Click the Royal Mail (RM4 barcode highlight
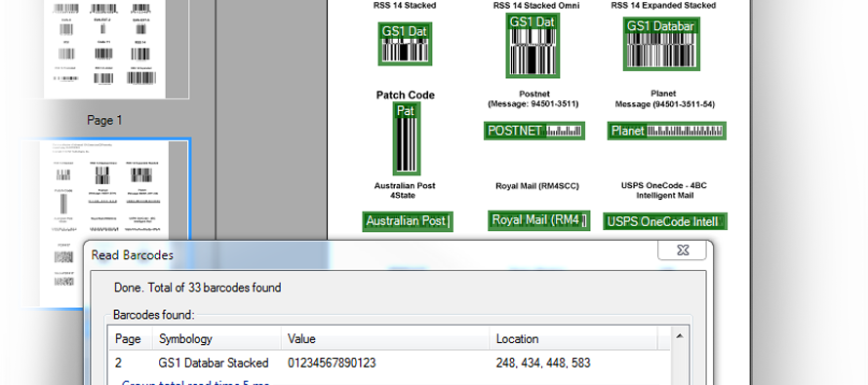This screenshot has width=868, height=385. (x=538, y=220)
